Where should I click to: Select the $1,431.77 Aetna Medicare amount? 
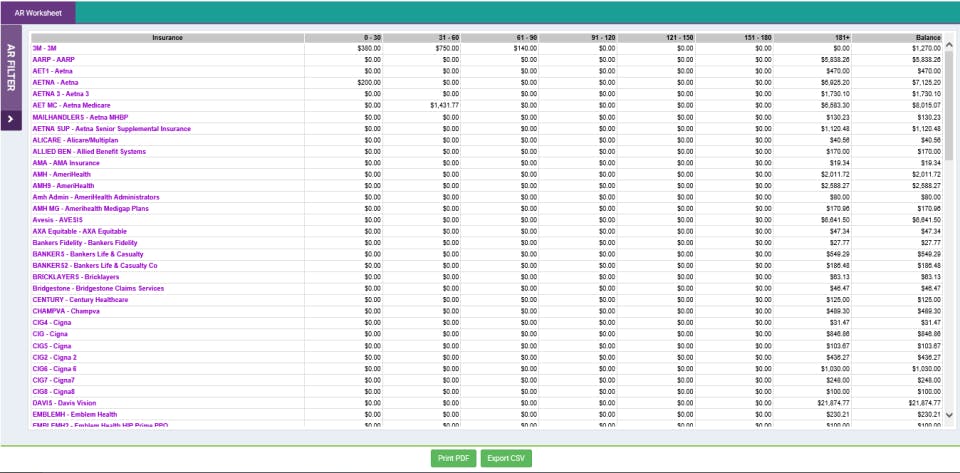click(x=445, y=105)
